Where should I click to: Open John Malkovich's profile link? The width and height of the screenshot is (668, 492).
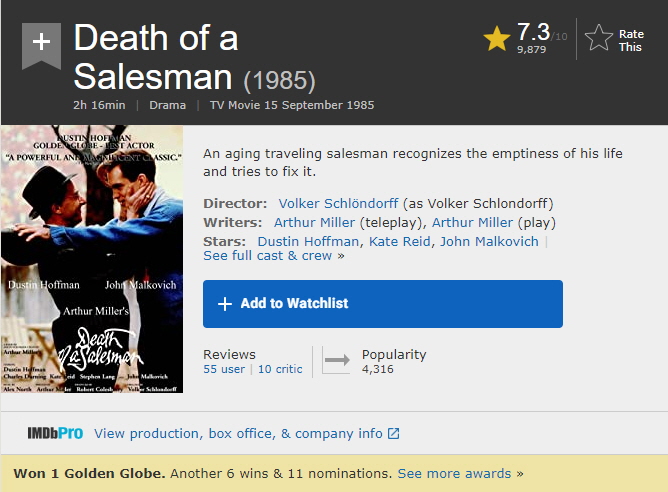[489, 241]
